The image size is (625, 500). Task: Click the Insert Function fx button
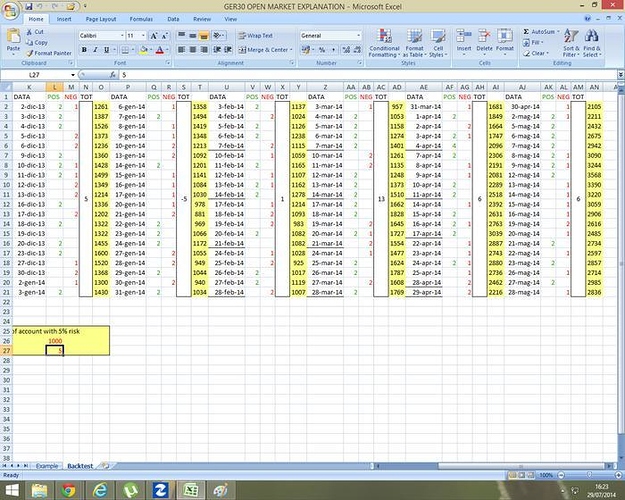tap(113, 75)
